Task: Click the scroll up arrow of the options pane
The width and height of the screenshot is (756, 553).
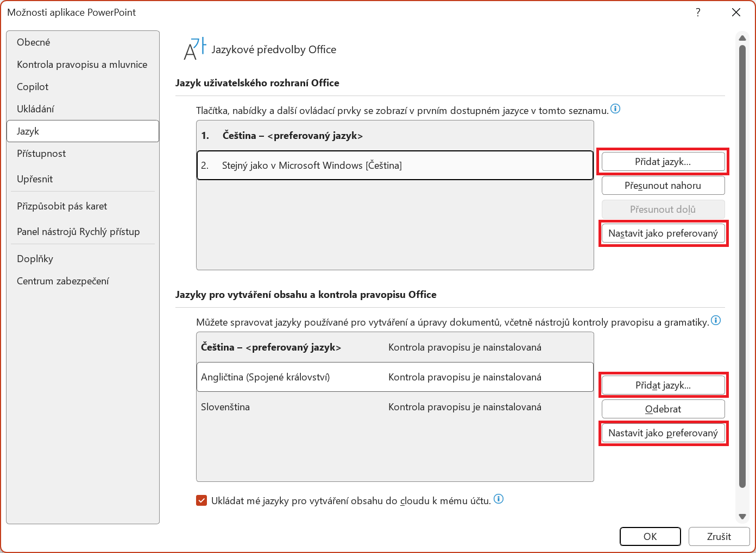Action: tap(742, 38)
